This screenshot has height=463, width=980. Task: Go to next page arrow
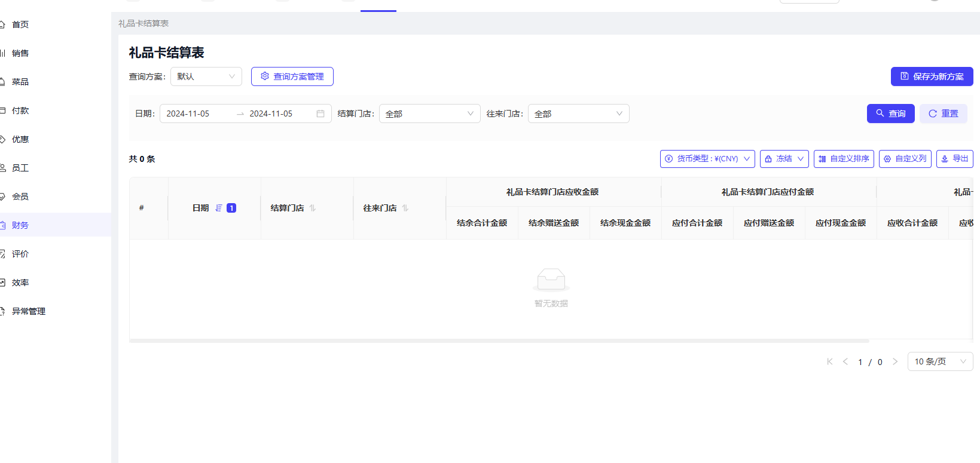coord(895,361)
